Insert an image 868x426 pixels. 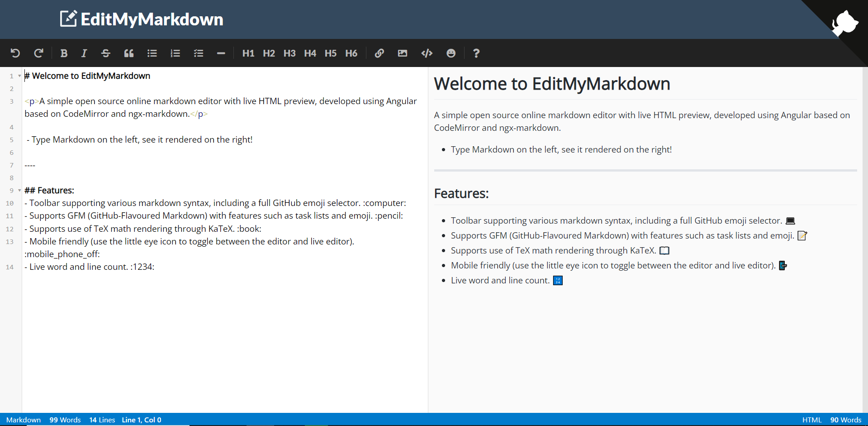[x=403, y=53]
